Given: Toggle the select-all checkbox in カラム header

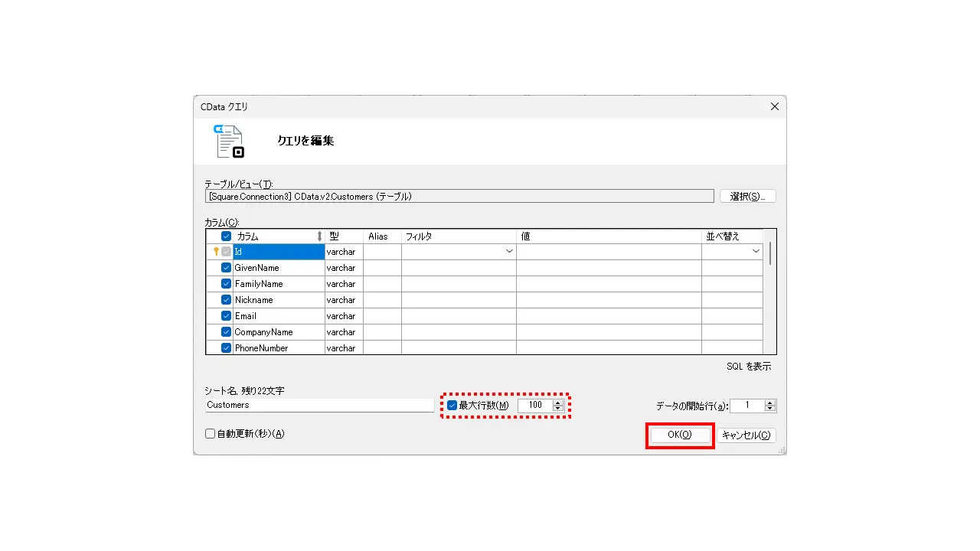Looking at the screenshot, I should [x=226, y=236].
